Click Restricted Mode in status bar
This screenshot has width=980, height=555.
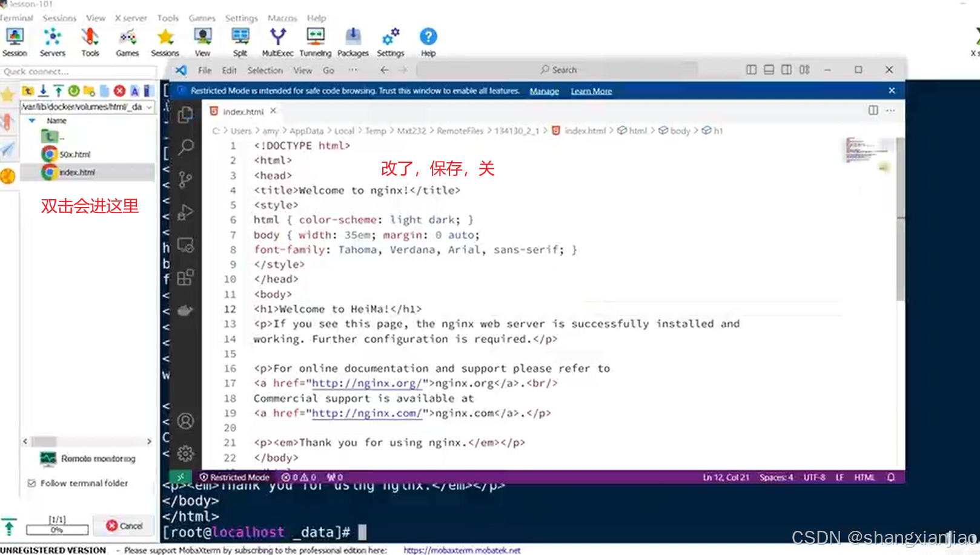tap(234, 477)
